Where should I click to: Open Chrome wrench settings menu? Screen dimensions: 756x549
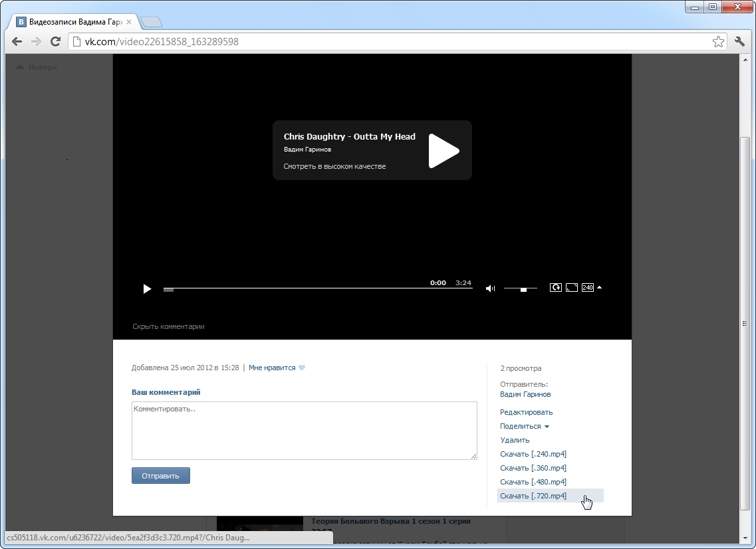click(739, 41)
